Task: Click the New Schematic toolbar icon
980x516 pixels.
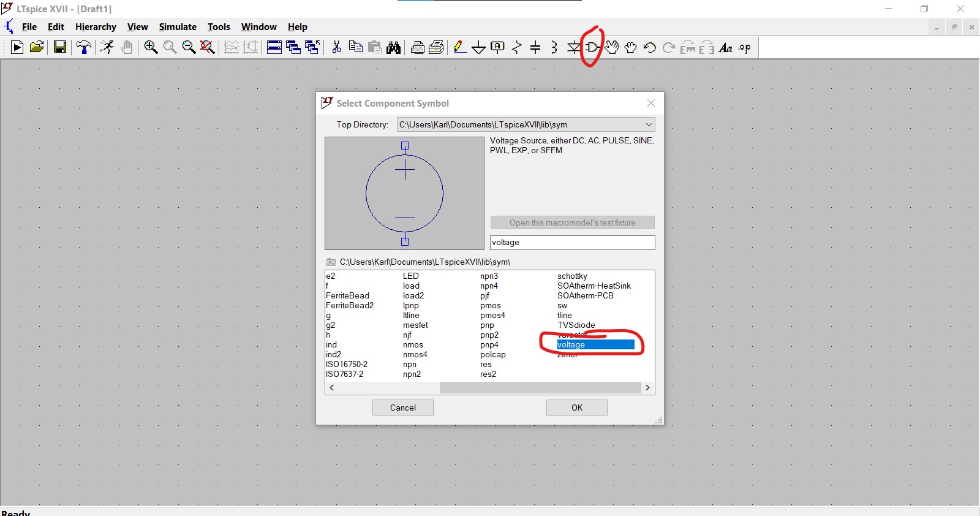Action: (x=17, y=47)
